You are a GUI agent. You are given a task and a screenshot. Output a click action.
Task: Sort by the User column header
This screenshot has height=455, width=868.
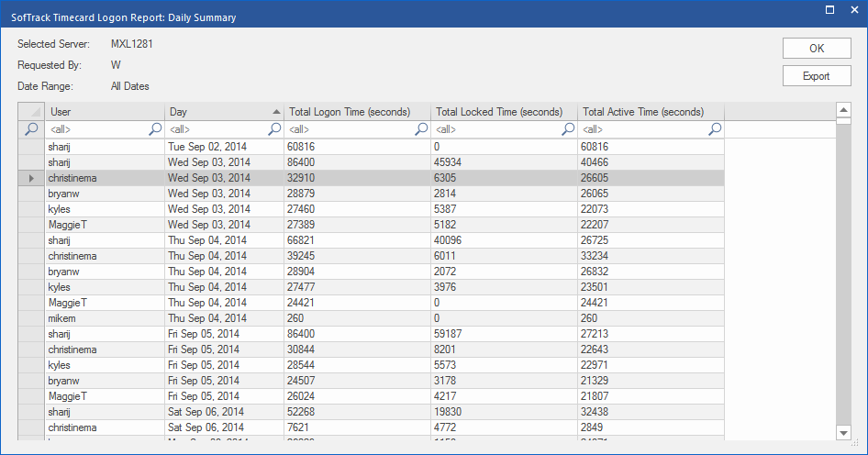point(105,112)
